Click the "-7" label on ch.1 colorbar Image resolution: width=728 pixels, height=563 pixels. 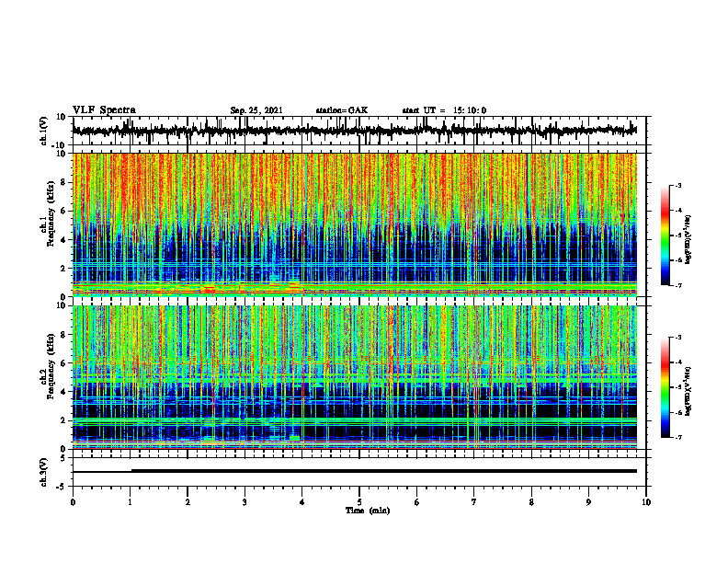point(677,285)
